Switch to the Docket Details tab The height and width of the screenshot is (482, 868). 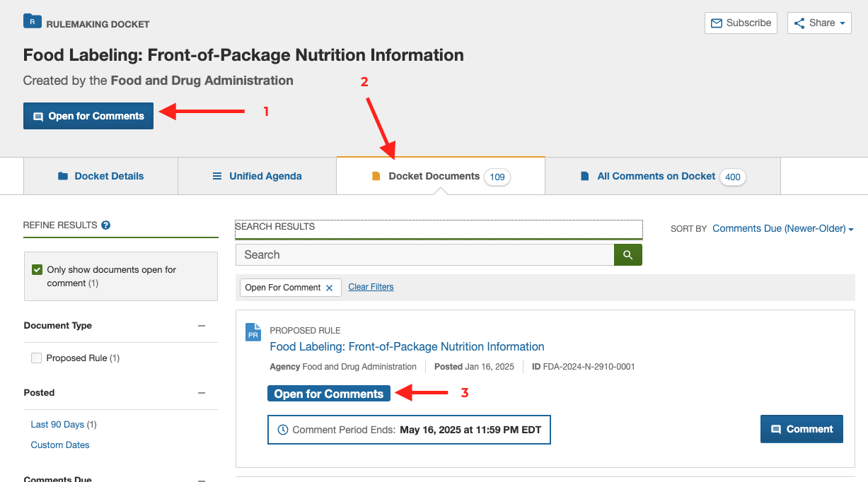100,176
